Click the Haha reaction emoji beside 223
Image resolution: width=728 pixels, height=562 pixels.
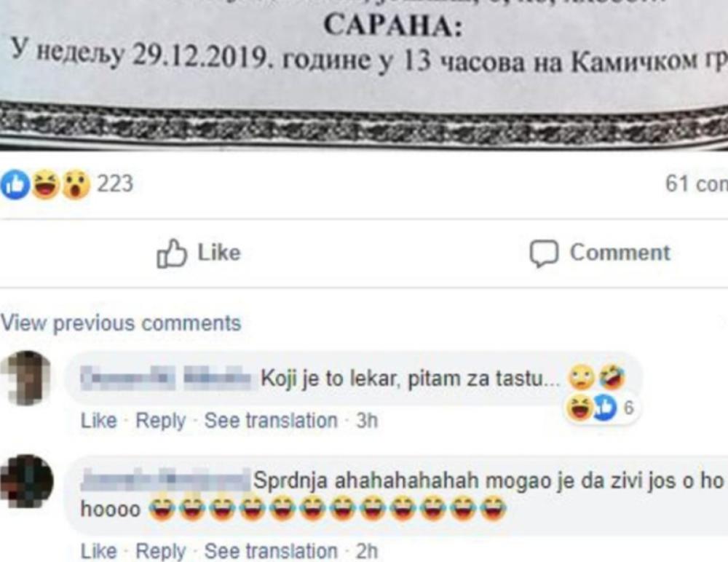pos(45,185)
